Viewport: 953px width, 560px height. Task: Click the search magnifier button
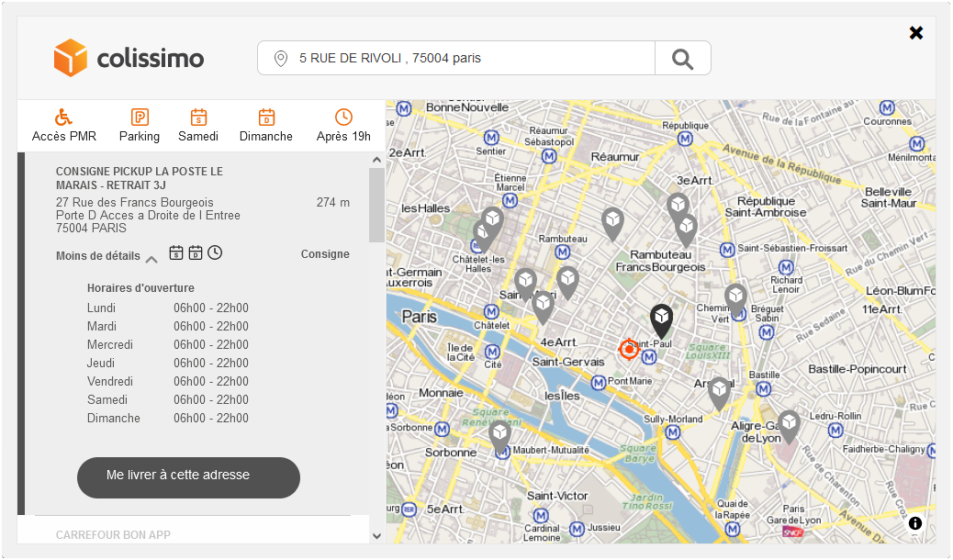pos(682,59)
